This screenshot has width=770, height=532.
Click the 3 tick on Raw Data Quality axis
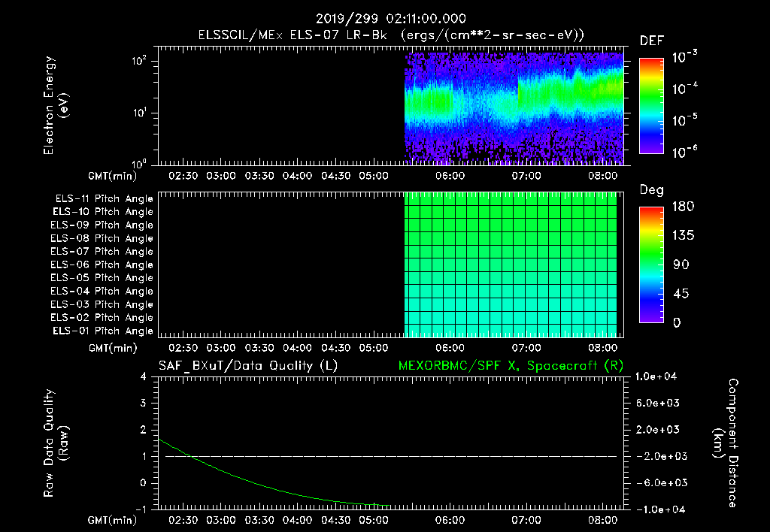click(x=144, y=403)
